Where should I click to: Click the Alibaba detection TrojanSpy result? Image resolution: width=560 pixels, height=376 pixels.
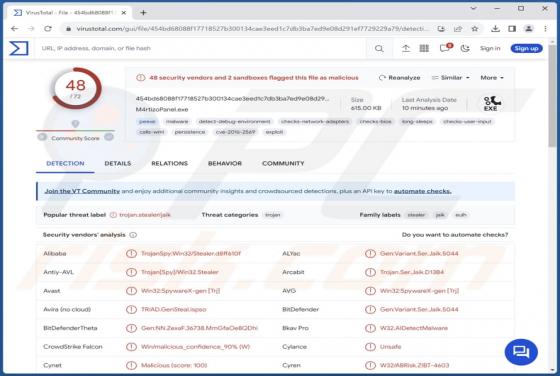pos(191,254)
